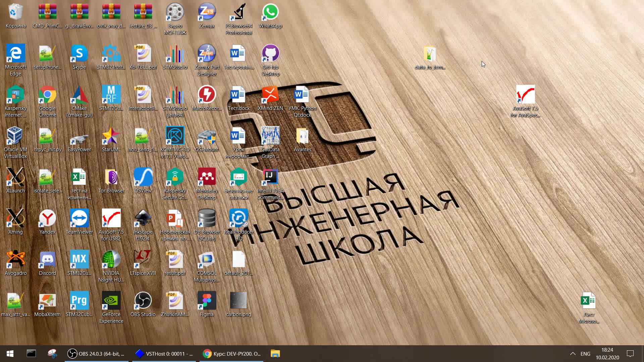Select the Figma desktop shortcut

[207, 304]
